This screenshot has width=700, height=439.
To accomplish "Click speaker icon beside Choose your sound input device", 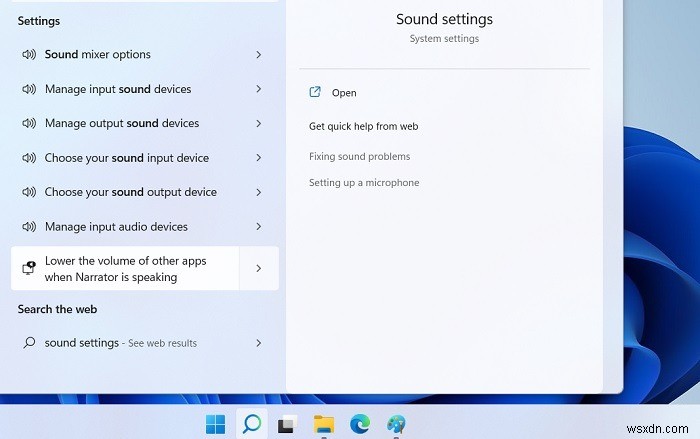I will point(29,158).
